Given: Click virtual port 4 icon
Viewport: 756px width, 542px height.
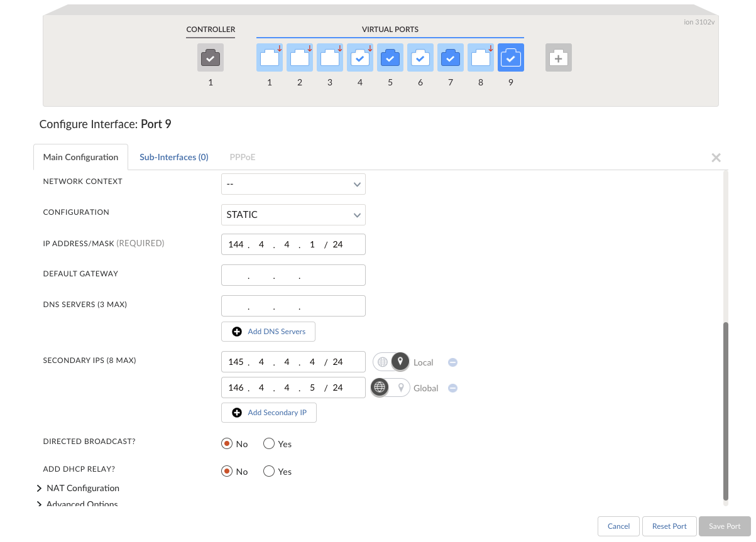Looking at the screenshot, I should click(x=360, y=58).
